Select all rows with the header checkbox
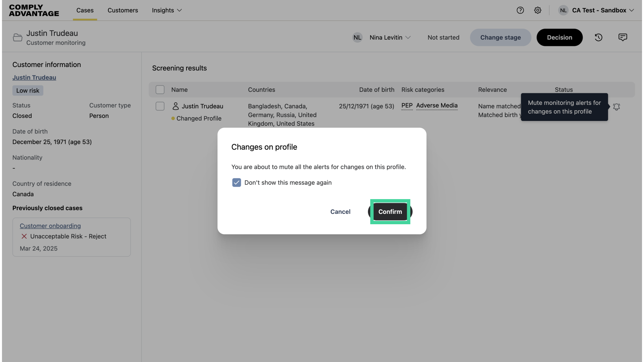 tap(160, 89)
